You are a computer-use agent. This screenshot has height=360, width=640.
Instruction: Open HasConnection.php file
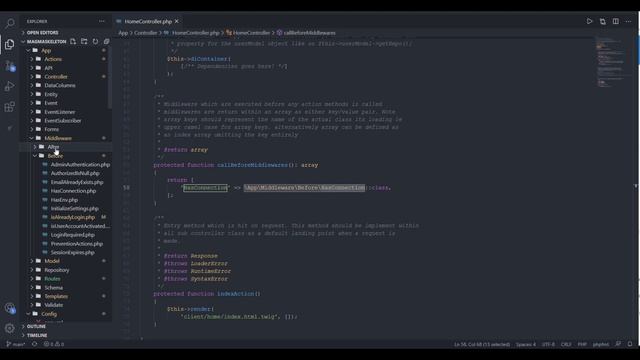coord(73,191)
